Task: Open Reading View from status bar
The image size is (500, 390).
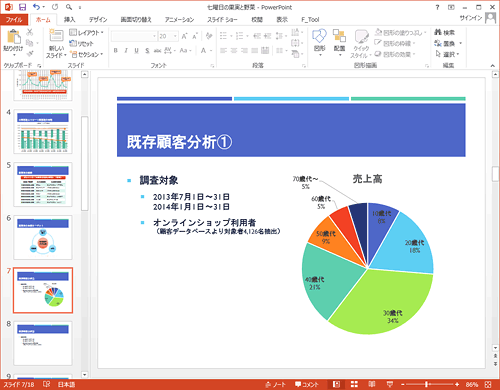Action: [372, 384]
